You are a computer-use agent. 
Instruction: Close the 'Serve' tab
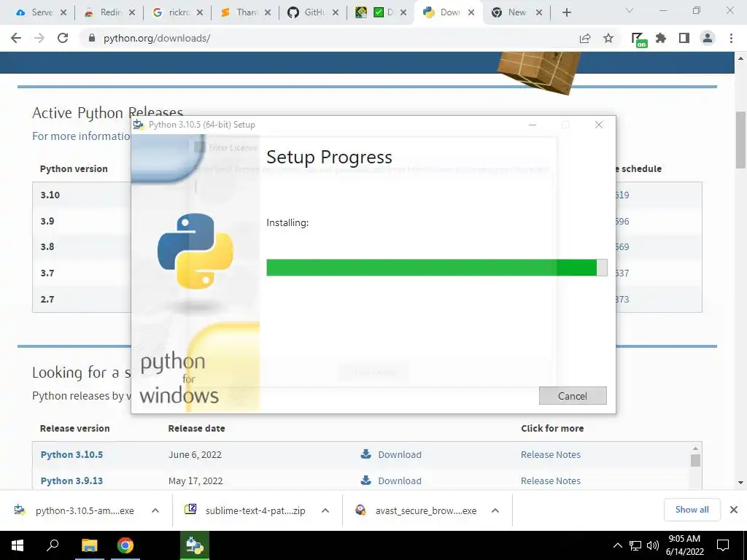click(63, 13)
